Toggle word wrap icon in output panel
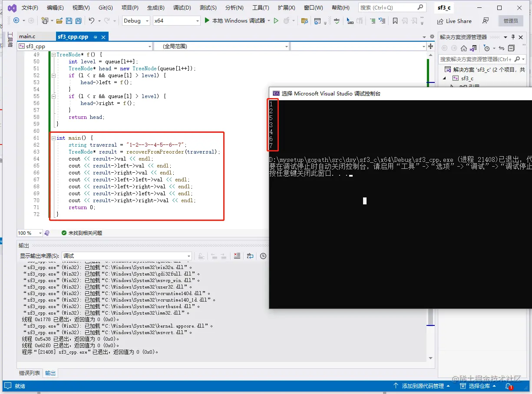 point(250,256)
